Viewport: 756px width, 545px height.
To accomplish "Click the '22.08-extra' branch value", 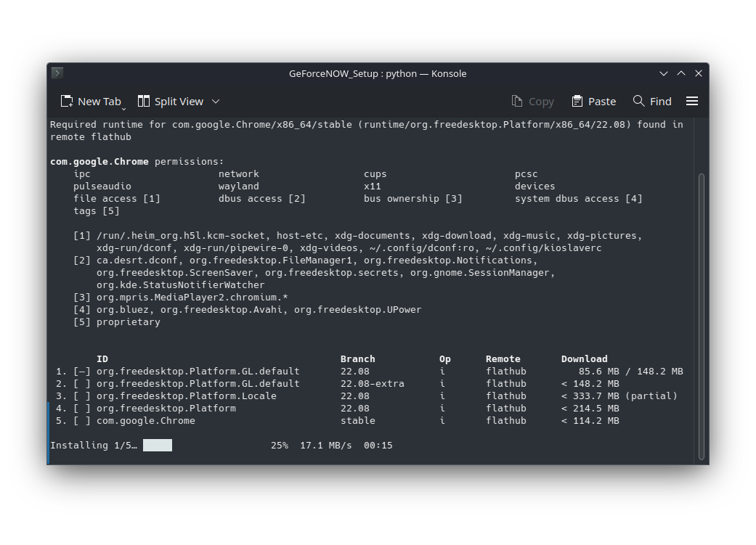I will pyautogui.click(x=373, y=384).
